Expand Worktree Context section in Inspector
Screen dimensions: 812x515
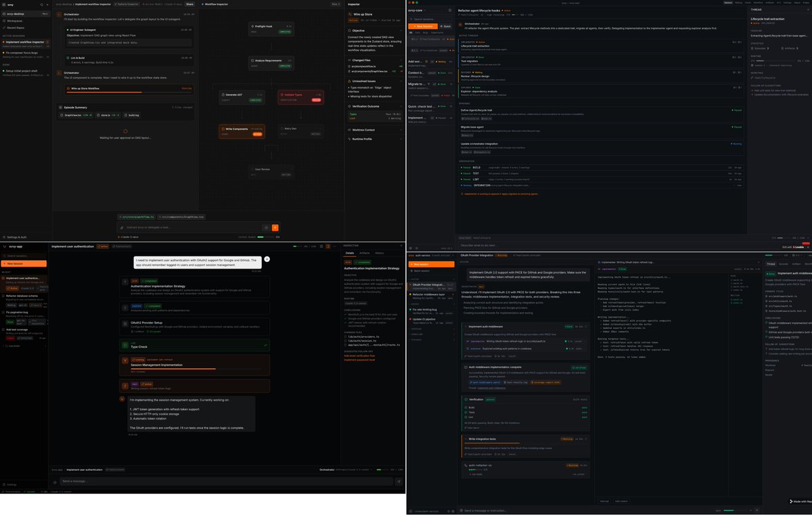pos(401,130)
